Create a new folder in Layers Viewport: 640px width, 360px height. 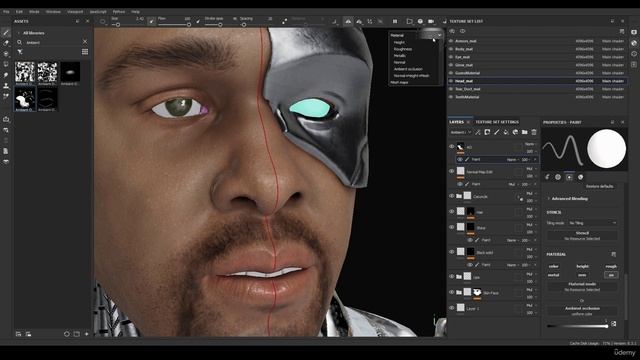tap(524, 132)
